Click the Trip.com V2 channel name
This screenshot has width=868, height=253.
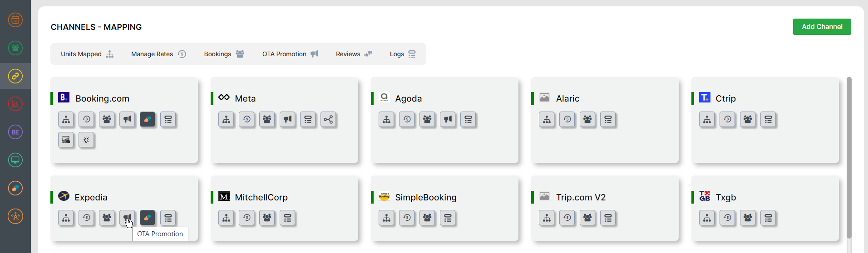point(581,197)
